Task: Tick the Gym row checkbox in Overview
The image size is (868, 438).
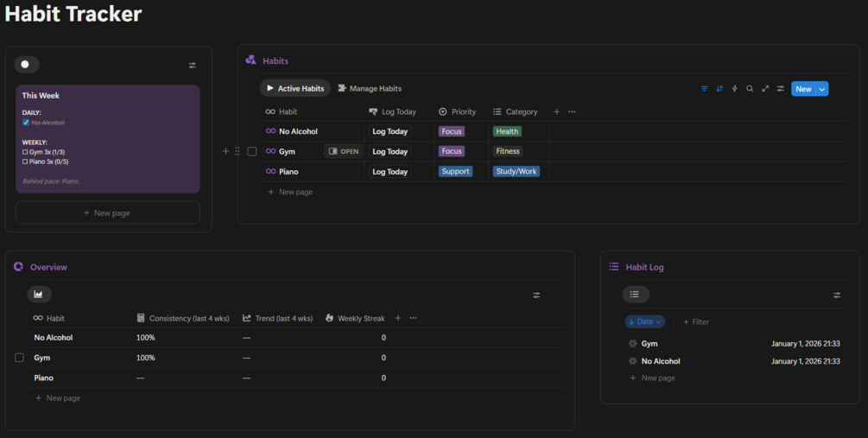Action: tap(19, 358)
